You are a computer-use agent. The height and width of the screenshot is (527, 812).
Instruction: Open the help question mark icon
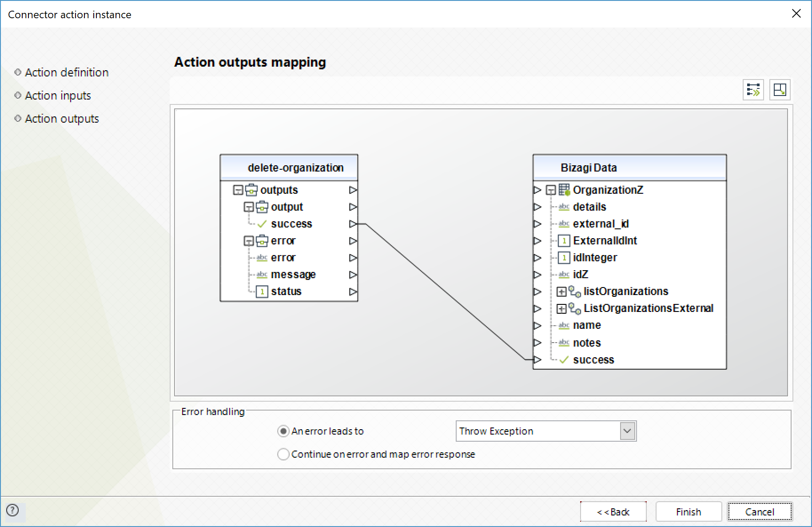click(13, 510)
